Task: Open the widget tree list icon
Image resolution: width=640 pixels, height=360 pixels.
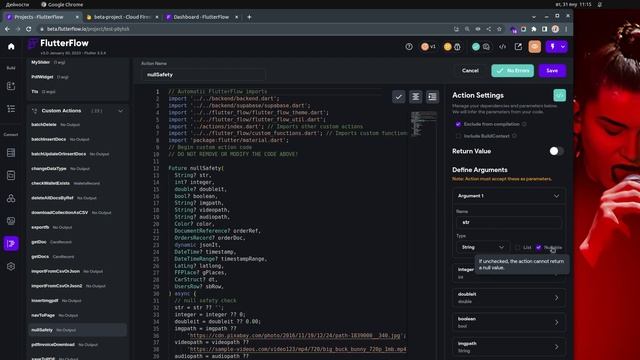Action: [11, 109]
